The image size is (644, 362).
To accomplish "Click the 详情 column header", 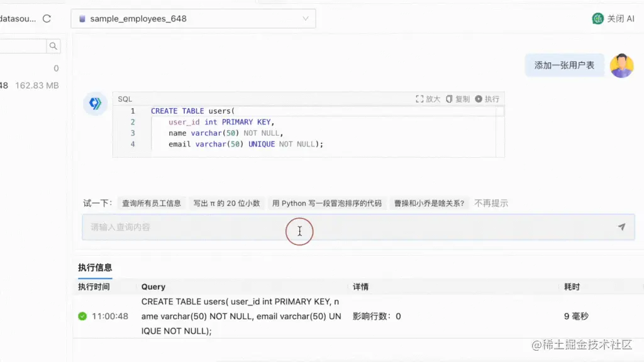I will tap(360, 287).
